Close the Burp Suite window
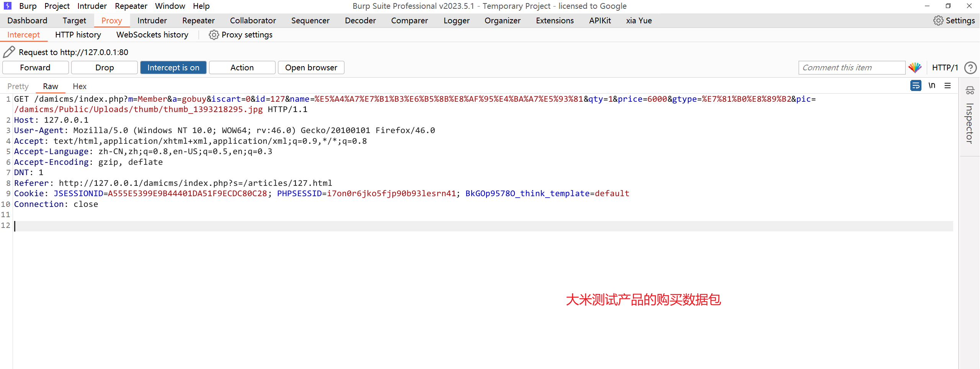This screenshot has height=369, width=980. pos(969,6)
